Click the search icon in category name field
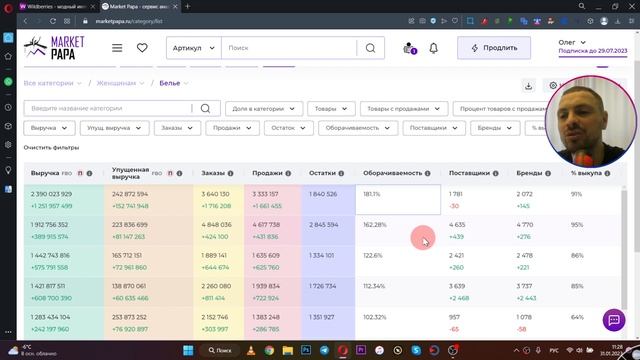640x360 pixels. (205, 109)
